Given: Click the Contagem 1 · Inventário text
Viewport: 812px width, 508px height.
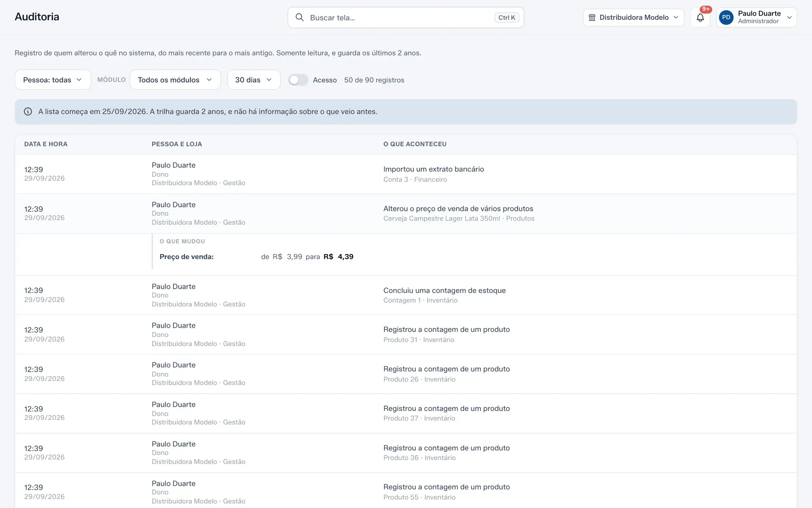Looking at the screenshot, I should [x=420, y=301].
